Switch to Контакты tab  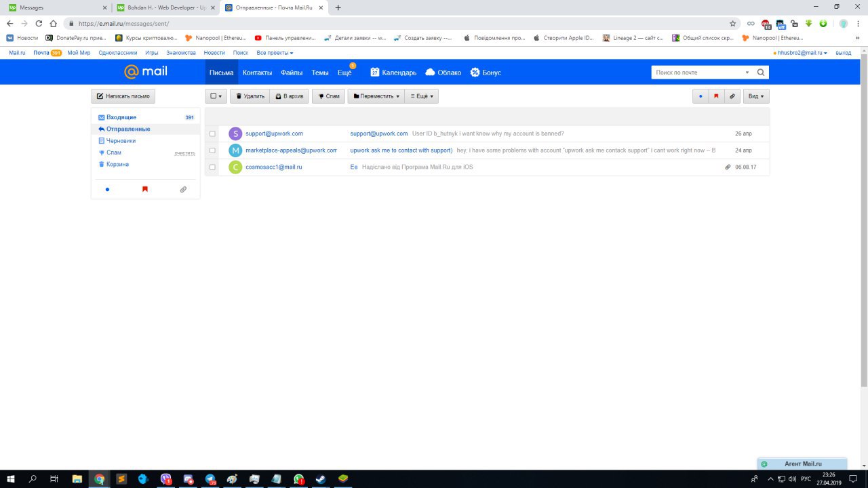[257, 73]
